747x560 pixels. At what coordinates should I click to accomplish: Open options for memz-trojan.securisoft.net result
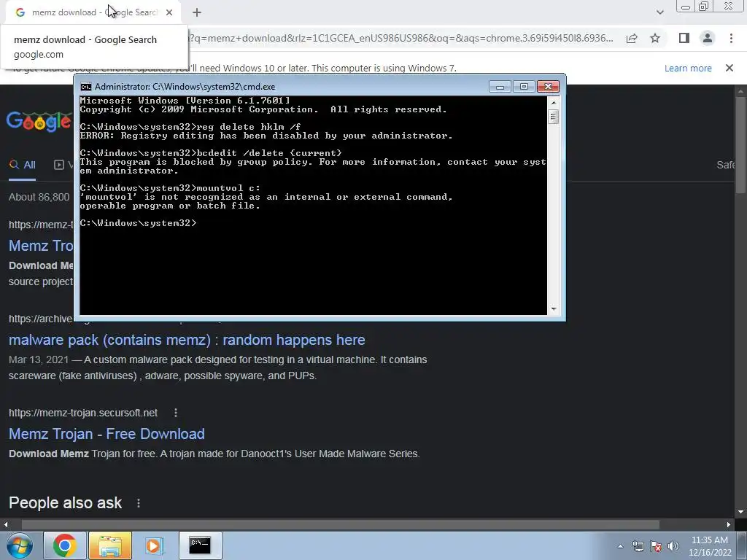point(176,413)
